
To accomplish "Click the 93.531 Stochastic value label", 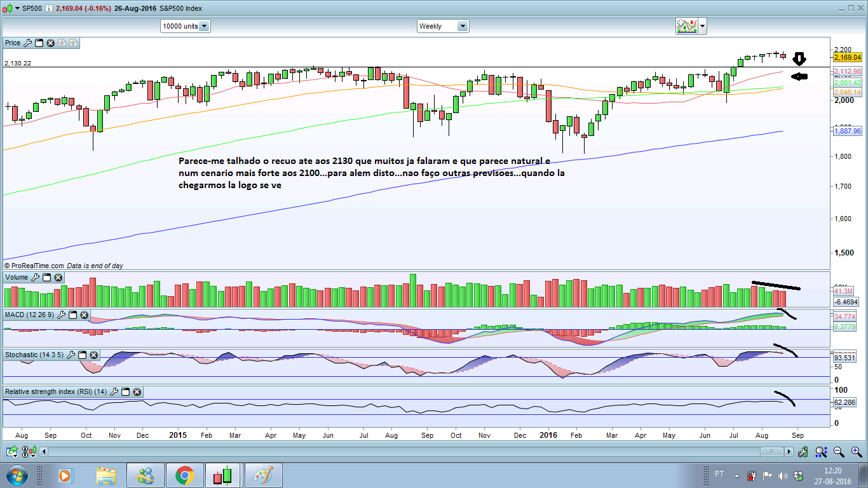I will point(844,358).
